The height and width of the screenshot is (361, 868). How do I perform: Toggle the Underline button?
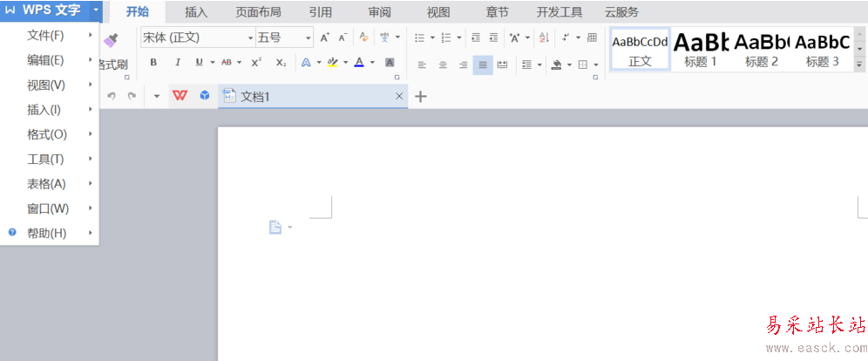point(199,63)
